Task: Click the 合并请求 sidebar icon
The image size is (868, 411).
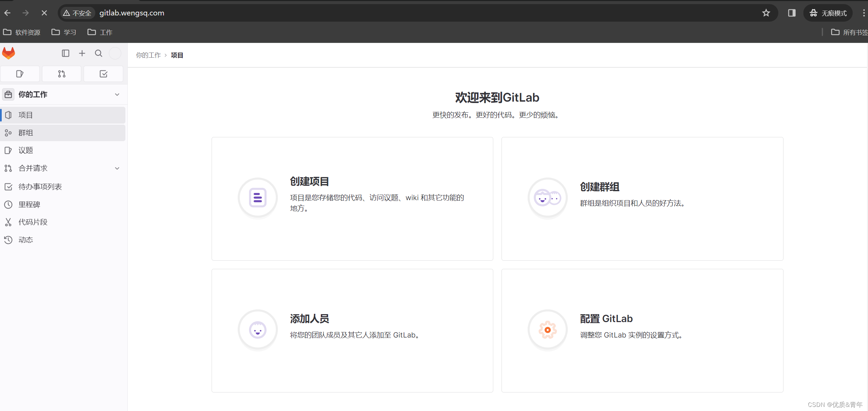Action: (x=8, y=168)
